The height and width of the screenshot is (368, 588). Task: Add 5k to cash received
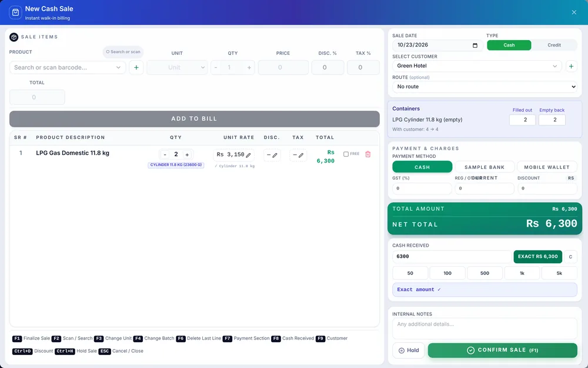[559, 273]
